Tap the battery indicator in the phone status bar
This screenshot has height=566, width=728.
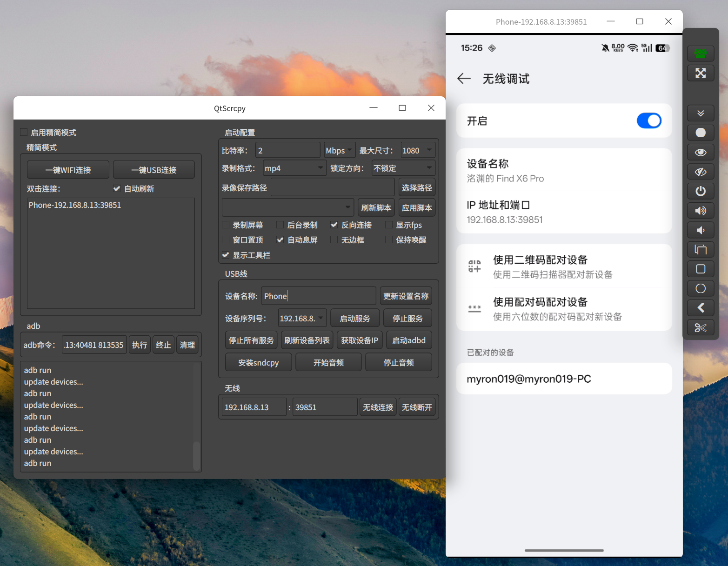pyautogui.click(x=662, y=48)
